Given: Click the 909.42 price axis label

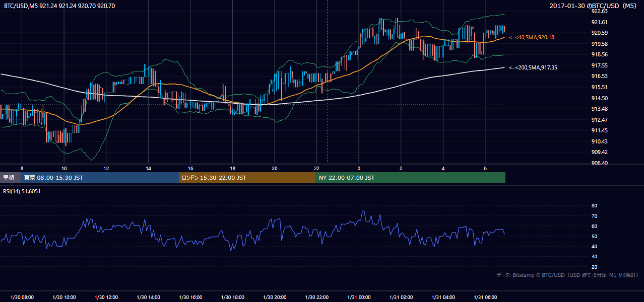Looking at the screenshot, I should (x=600, y=152).
